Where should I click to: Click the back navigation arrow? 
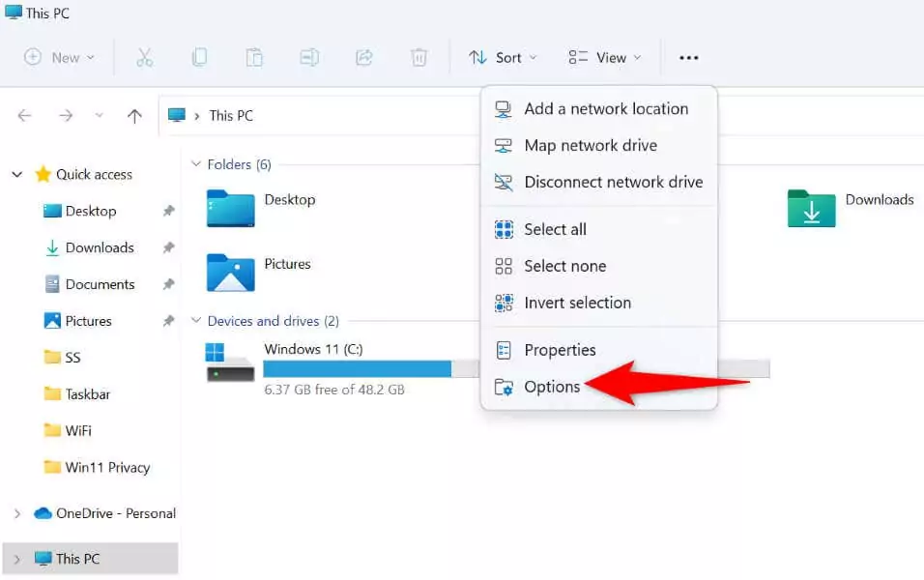(24, 115)
